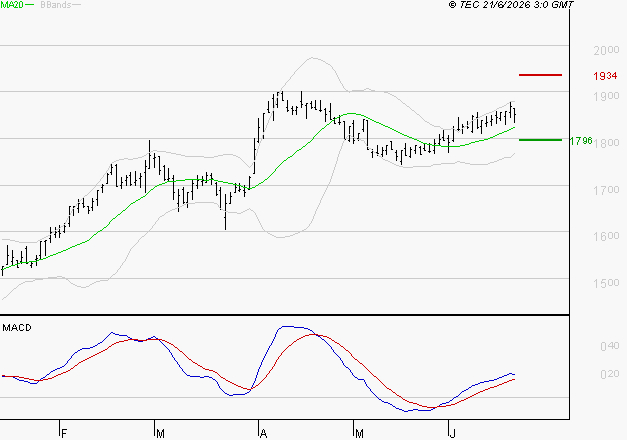Click the MA20 legend label
The width and height of the screenshot is (627, 440).
[12, 4]
